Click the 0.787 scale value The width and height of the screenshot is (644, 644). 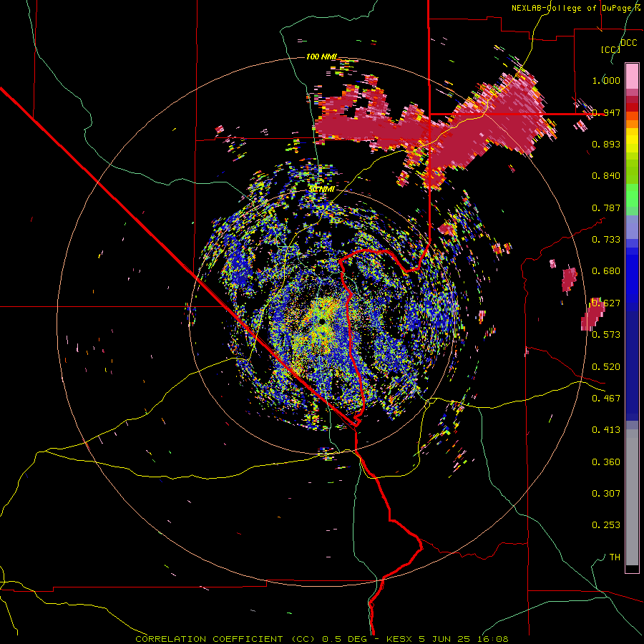point(606,208)
